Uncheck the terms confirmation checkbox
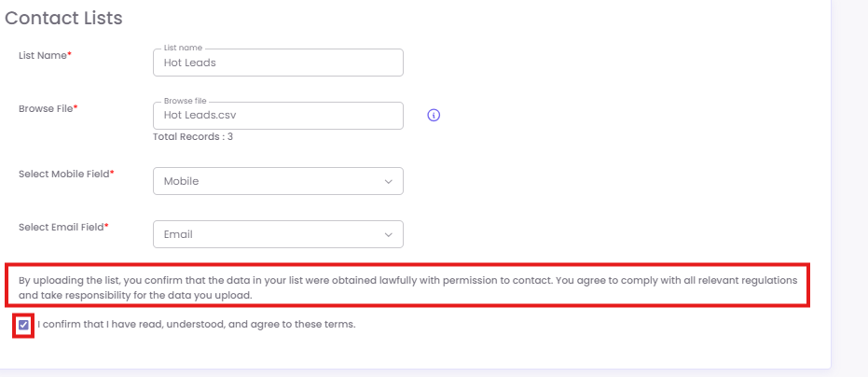Screen dimensions: 868x377 point(24,325)
